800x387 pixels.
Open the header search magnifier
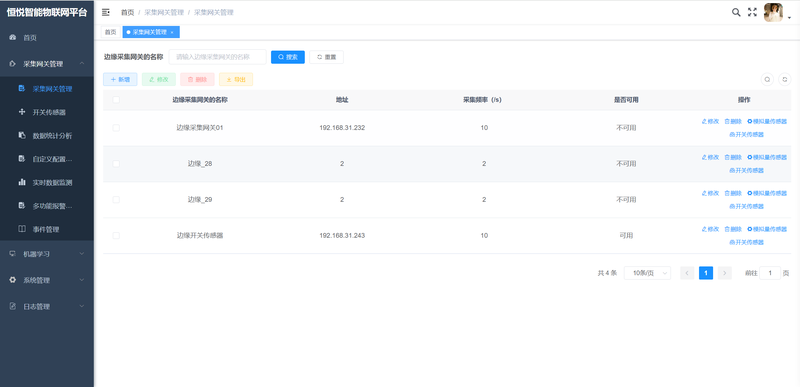[736, 12]
